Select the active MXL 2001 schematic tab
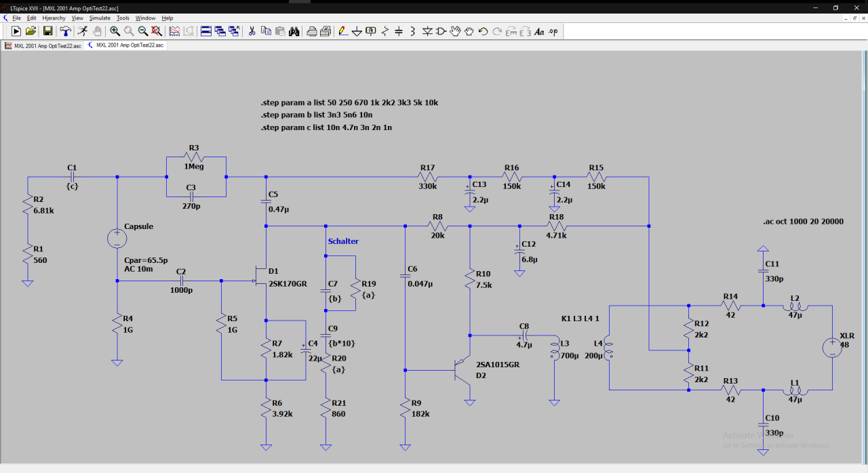 (x=125, y=45)
